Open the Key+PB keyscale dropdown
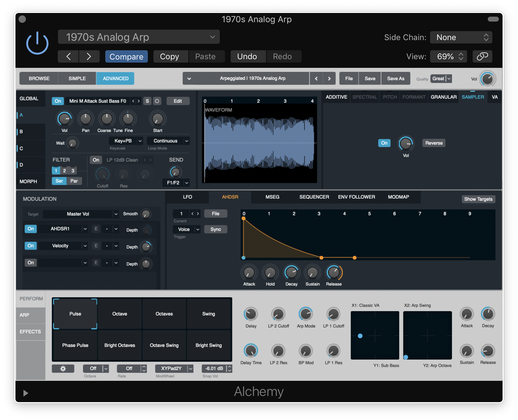Screen dimensions: 518x420 click(x=126, y=141)
